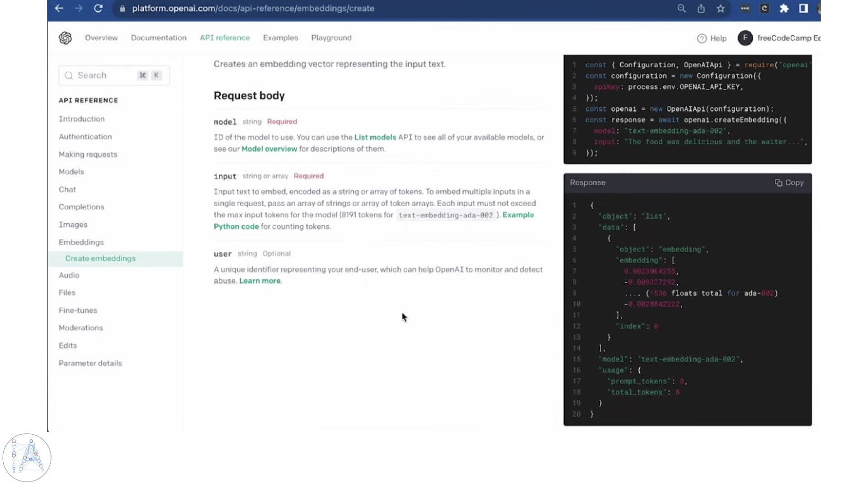Follow the Model overview link
This screenshot has width=868, height=488.
[269, 149]
